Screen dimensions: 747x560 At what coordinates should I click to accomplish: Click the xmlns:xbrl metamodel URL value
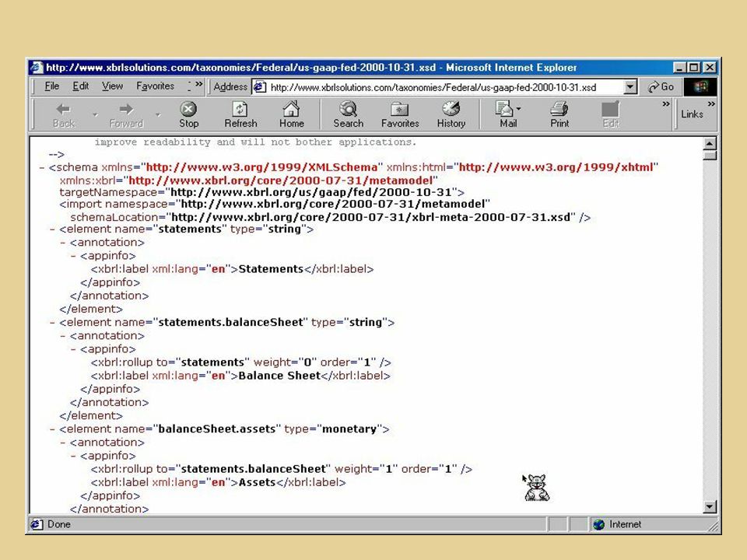[281, 181]
